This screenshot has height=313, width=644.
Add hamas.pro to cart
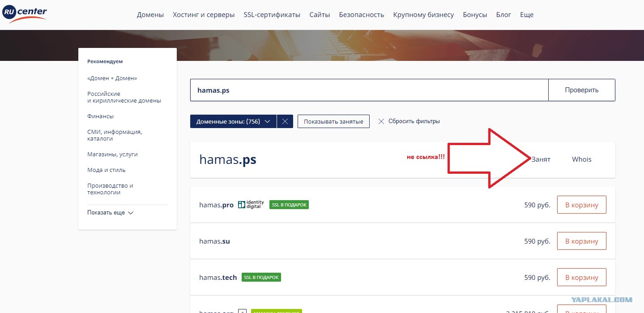[x=582, y=205]
